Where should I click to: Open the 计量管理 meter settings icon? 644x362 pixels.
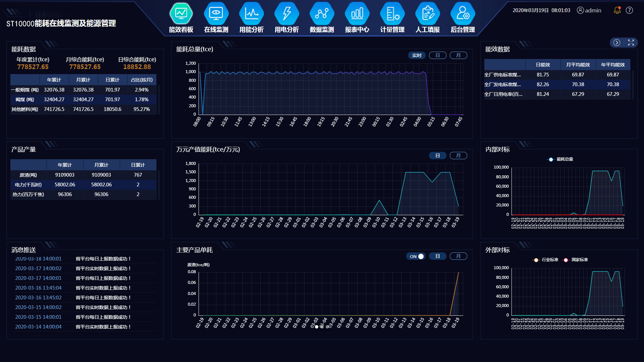tap(392, 14)
